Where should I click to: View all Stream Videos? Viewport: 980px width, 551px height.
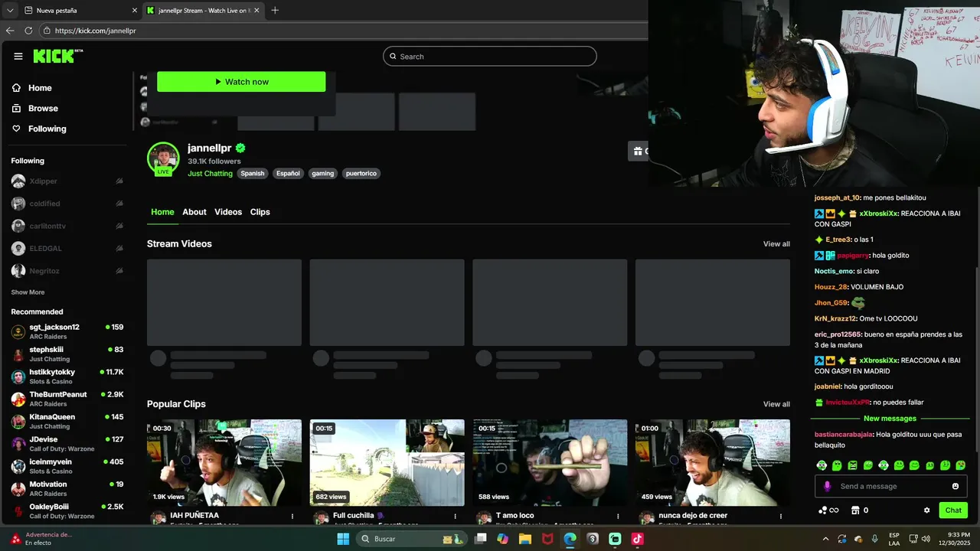(x=776, y=244)
